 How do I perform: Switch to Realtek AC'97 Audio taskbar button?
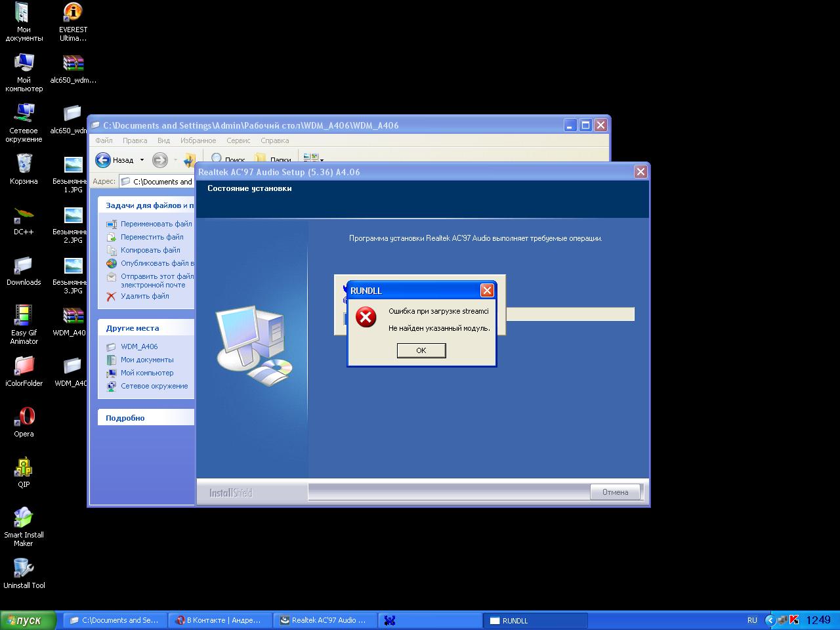click(x=325, y=620)
